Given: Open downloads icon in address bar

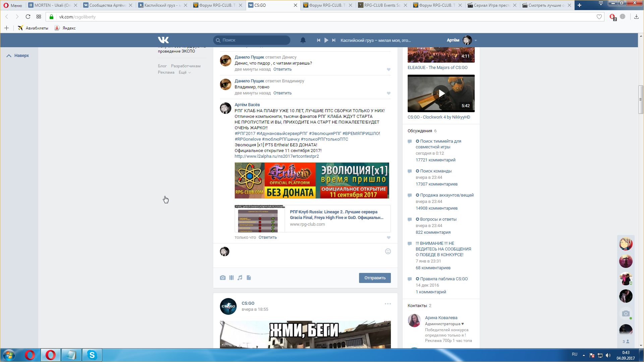Looking at the screenshot, I should pos(636,17).
